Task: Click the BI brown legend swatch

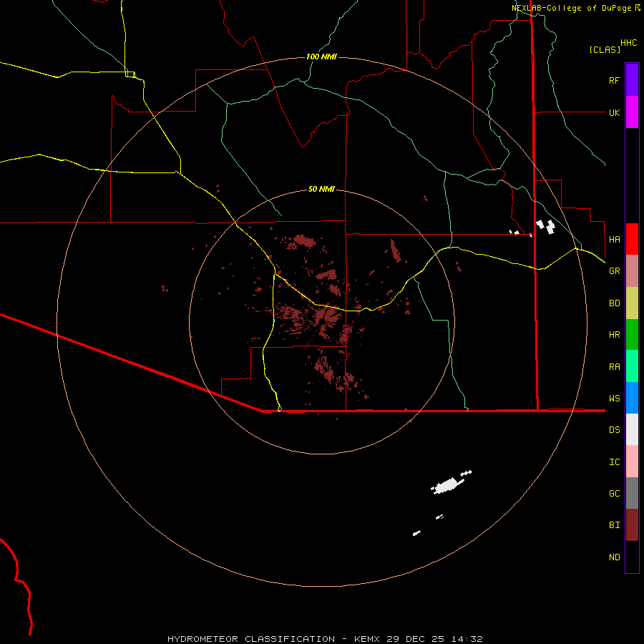Action: [632, 525]
